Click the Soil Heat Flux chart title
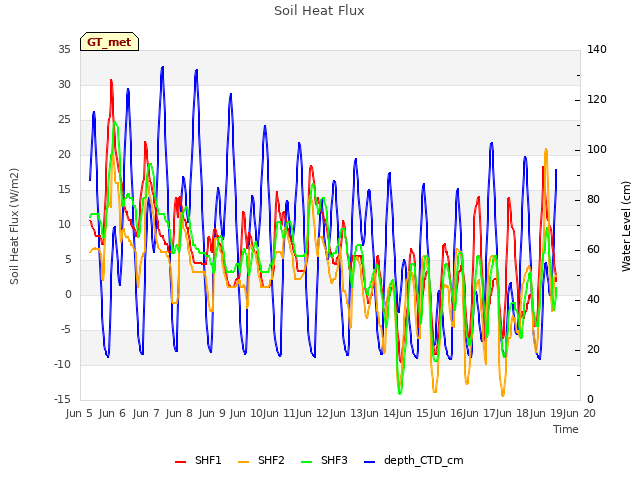The width and height of the screenshot is (640, 480). [319, 11]
